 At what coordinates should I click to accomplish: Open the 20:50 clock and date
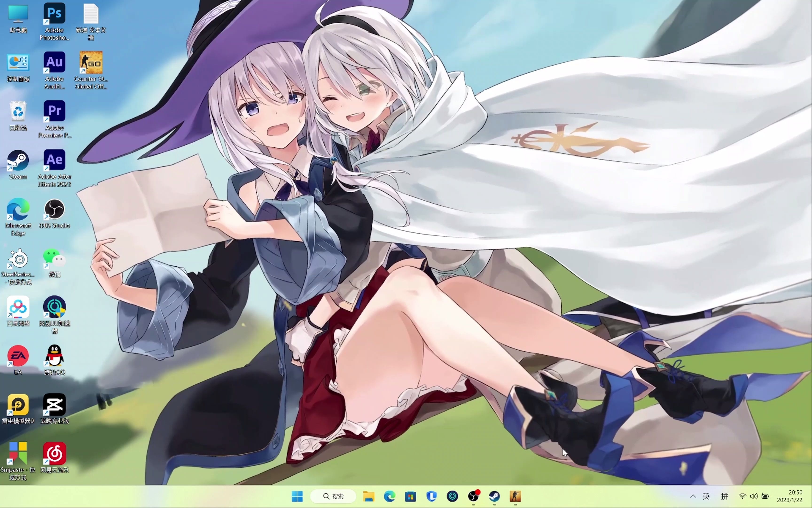click(x=789, y=496)
